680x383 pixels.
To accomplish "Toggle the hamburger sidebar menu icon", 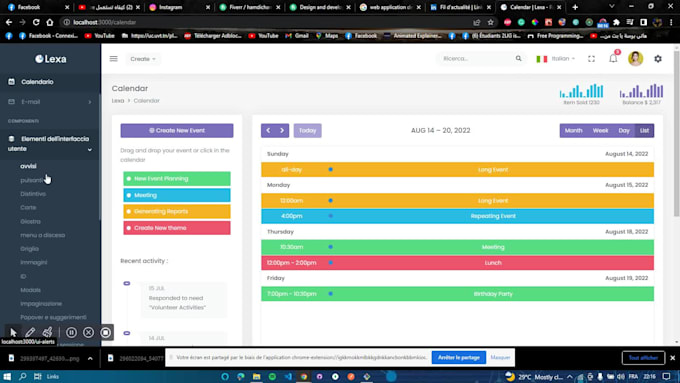I will (x=114, y=59).
